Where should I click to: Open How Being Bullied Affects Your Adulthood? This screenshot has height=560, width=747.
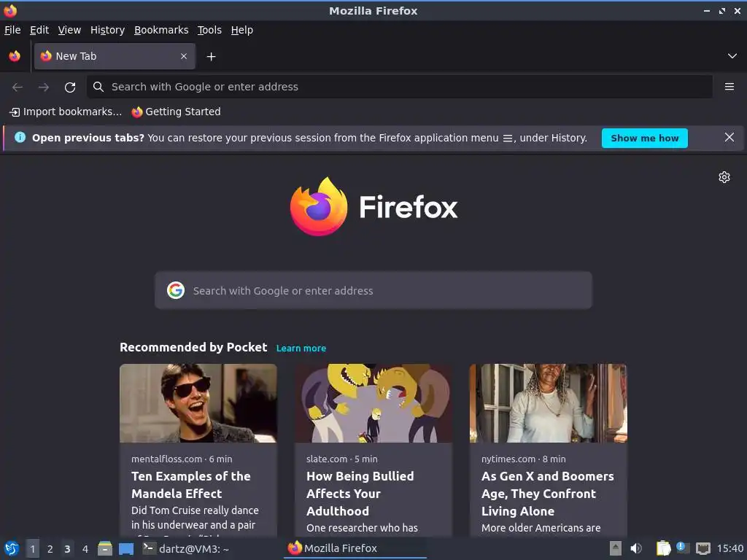tap(360, 494)
